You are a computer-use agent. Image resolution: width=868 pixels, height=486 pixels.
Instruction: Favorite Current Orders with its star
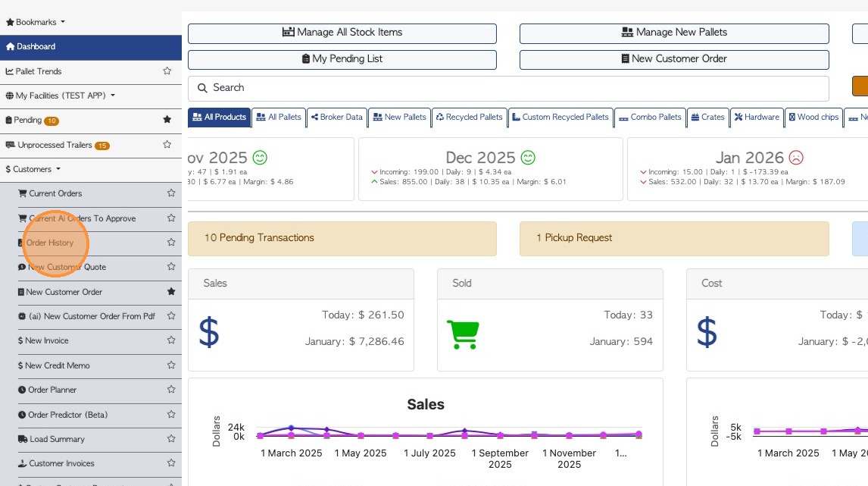point(171,193)
